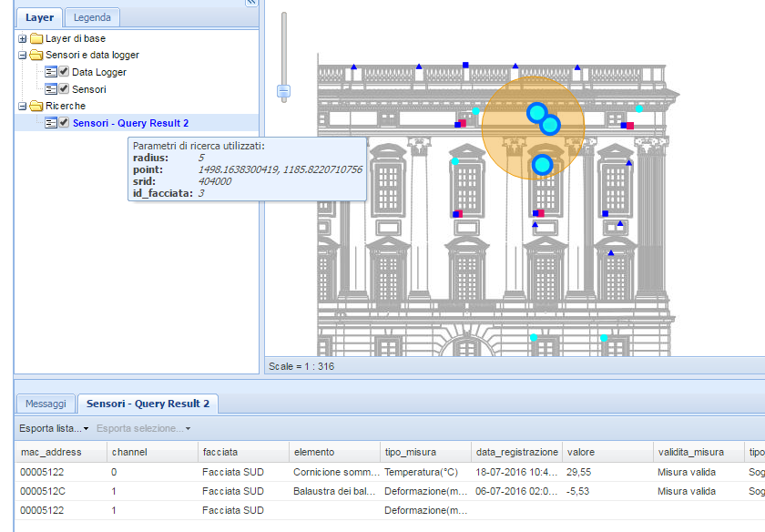Viewport: 765px width, 532px height.
Task: Click the blue square marker on the top balustrade
Action: pyautogui.click(x=465, y=65)
